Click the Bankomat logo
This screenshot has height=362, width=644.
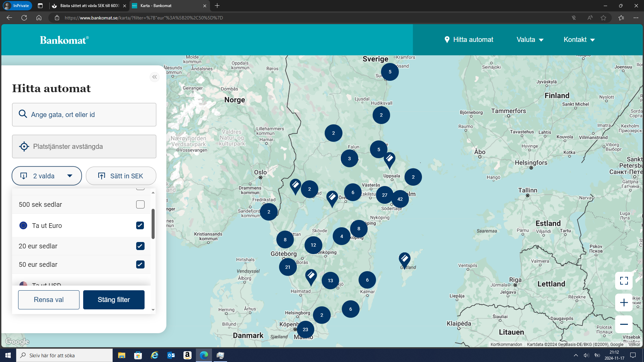(64, 40)
